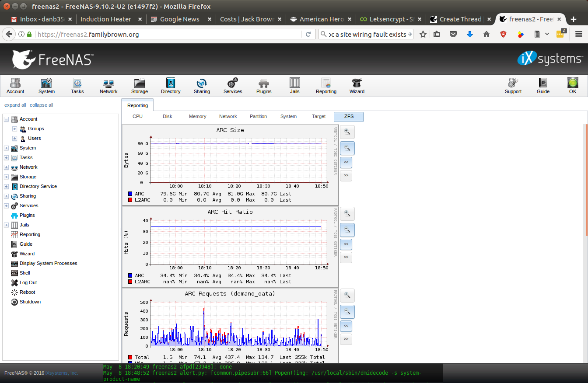Zoom in on the ARC Size graph

point(347,132)
